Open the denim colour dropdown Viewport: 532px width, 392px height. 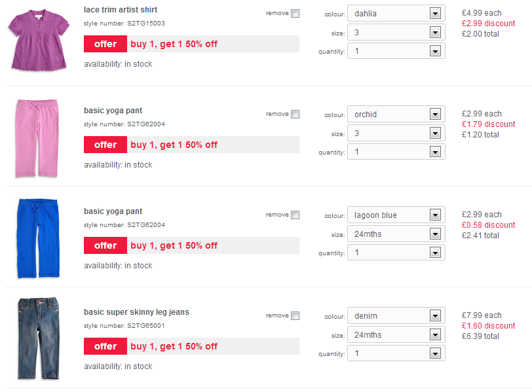click(x=396, y=316)
